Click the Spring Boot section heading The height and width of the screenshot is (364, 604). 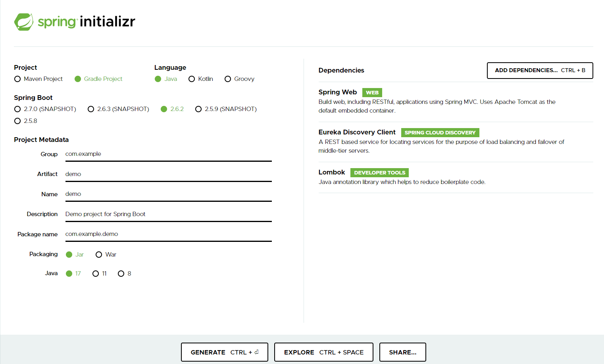(33, 98)
